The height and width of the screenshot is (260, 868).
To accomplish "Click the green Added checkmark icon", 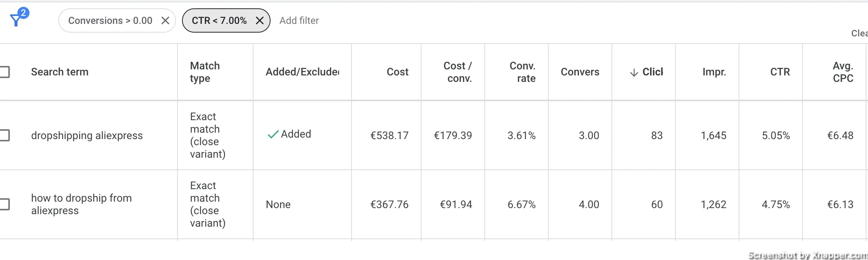I will coord(273,135).
